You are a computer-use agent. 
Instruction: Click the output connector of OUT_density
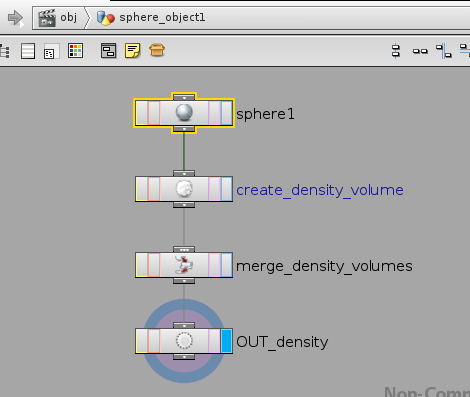click(184, 357)
